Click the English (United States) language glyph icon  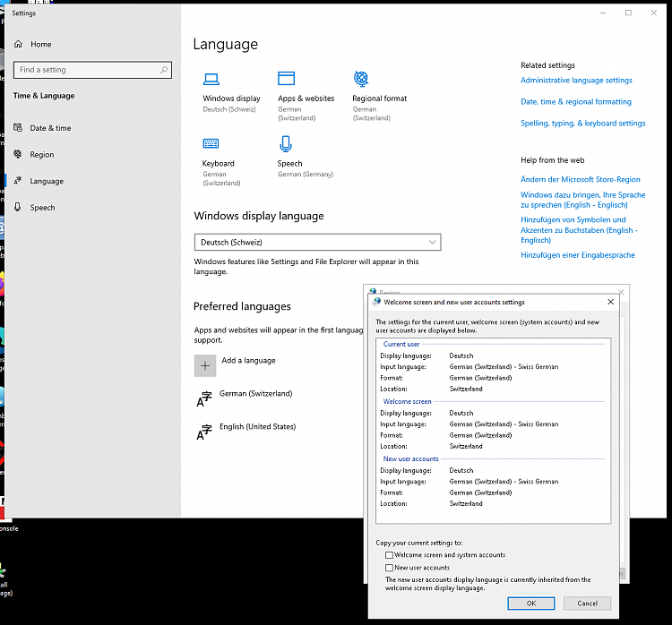point(204,432)
